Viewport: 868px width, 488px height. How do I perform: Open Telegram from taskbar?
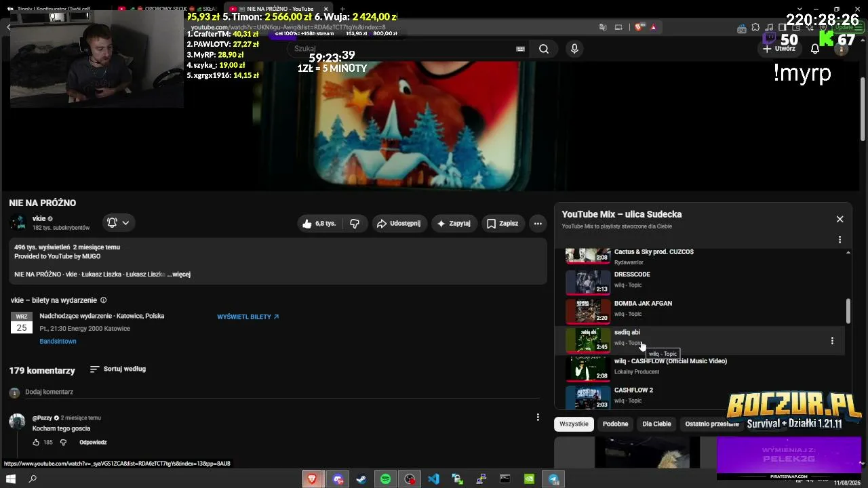(x=553, y=479)
